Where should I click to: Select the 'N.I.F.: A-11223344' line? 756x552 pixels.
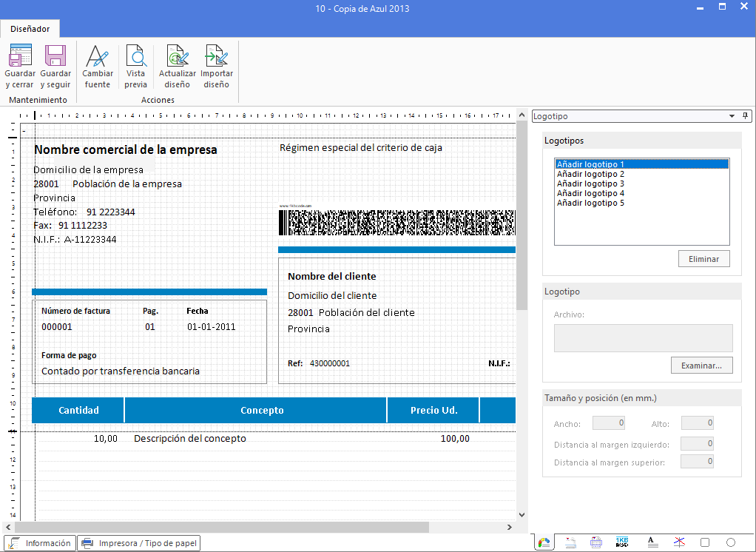pos(75,239)
